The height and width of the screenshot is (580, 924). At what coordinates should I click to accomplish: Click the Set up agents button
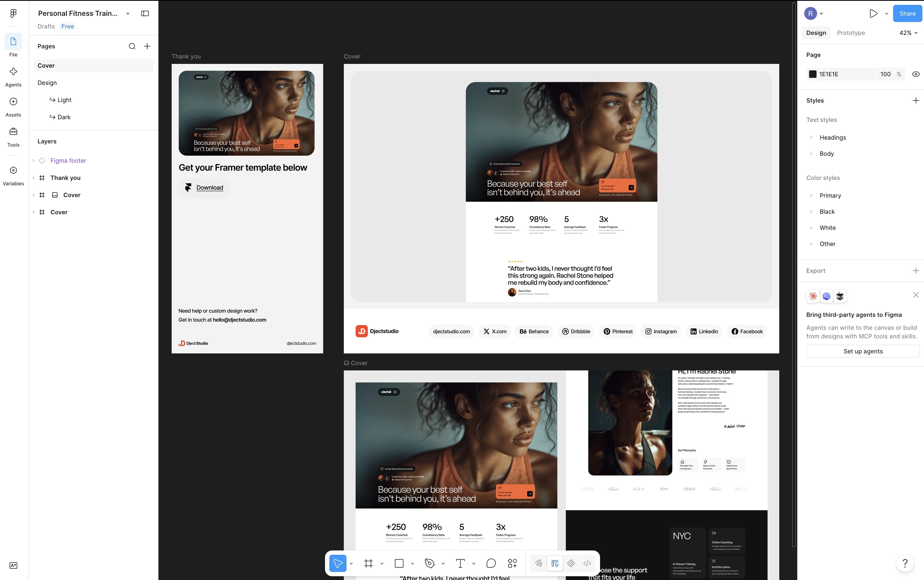(x=862, y=351)
